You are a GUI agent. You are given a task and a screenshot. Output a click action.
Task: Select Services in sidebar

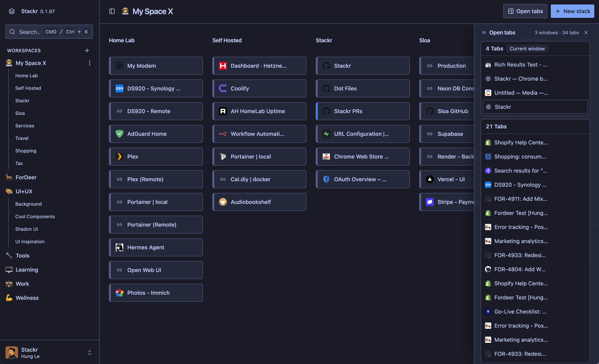click(25, 126)
